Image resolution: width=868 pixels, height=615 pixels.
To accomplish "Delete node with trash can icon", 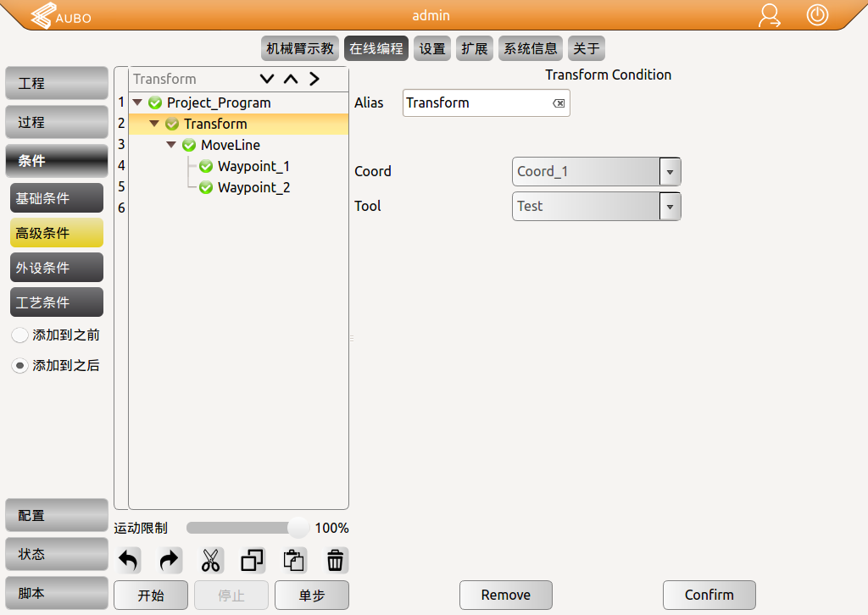I will (336, 560).
